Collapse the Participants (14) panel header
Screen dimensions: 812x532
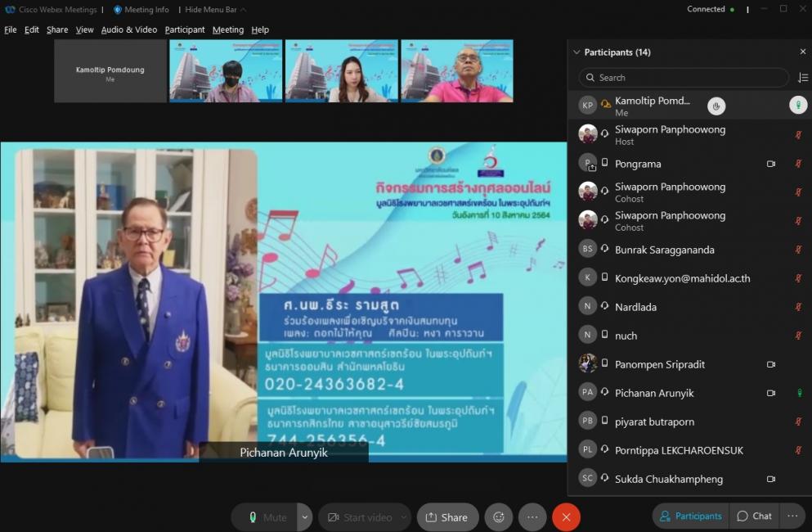coord(576,52)
